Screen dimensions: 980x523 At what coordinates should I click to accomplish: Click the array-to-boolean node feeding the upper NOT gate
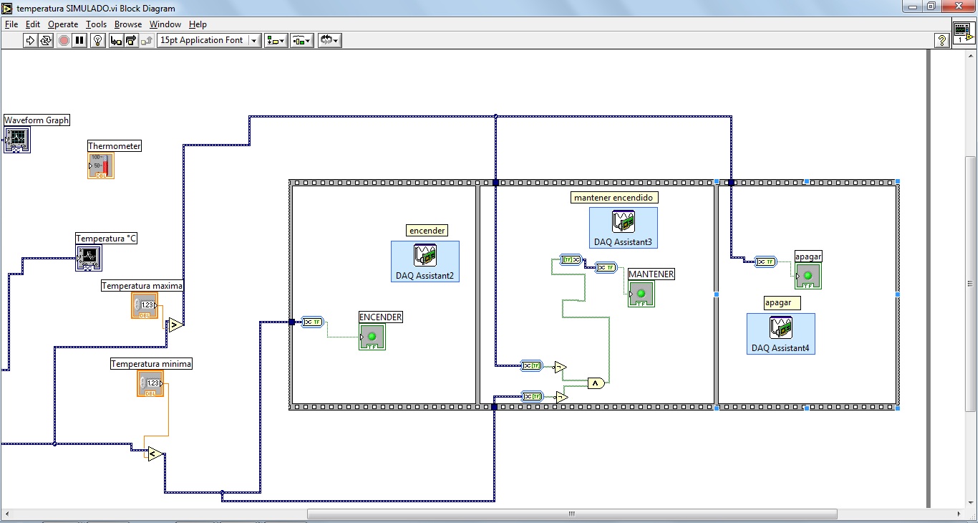pyautogui.click(x=531, y=365)
